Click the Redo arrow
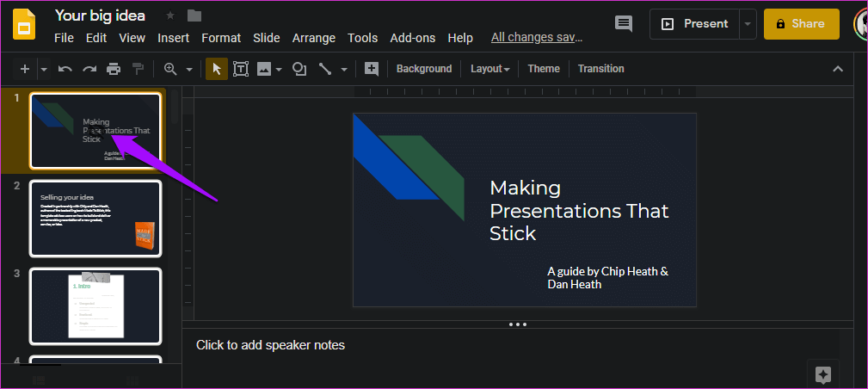The height and width of the screenshot is (389, 868). (89, 69)
